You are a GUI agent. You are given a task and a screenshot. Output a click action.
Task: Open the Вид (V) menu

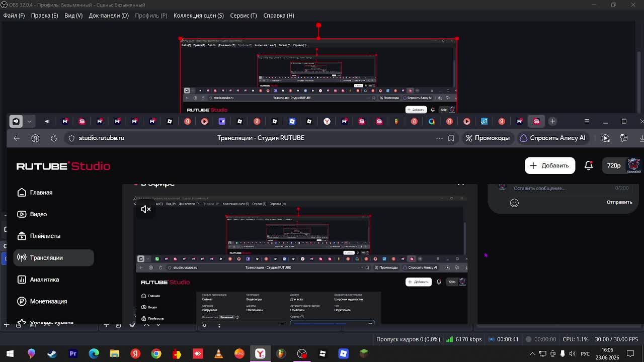pyautogui.click(x=73, y=15)
